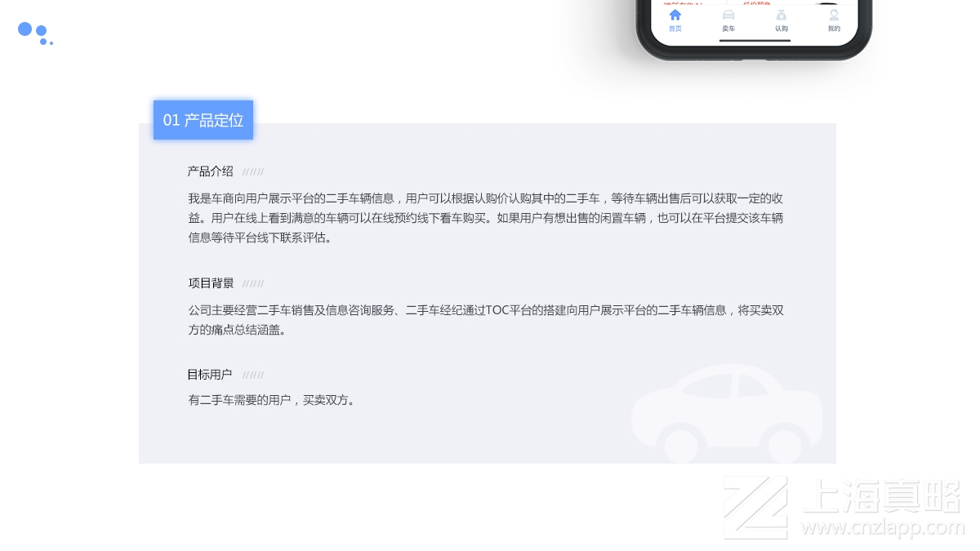Select the 目标用户 section heading
The height and width of the screenshot is (551, 980).
coord(209,375)
